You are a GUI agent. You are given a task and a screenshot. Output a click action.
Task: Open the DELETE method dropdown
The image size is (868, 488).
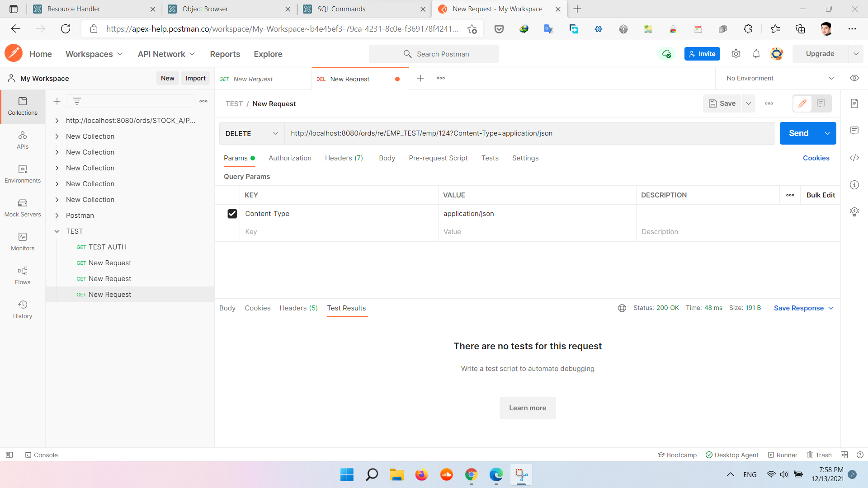(252, 133)
